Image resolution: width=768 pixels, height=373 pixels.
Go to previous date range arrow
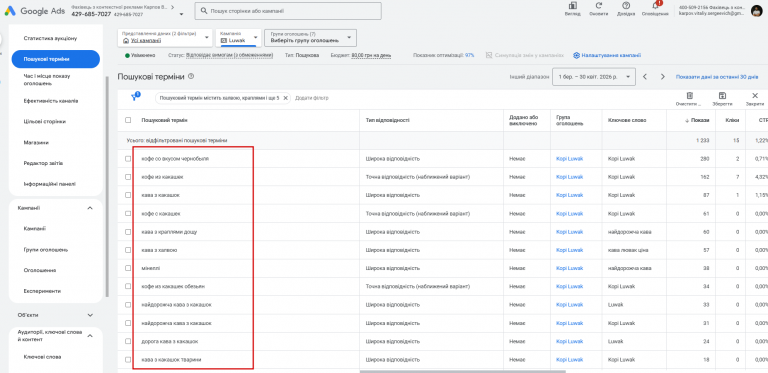[x=645, y=77]
